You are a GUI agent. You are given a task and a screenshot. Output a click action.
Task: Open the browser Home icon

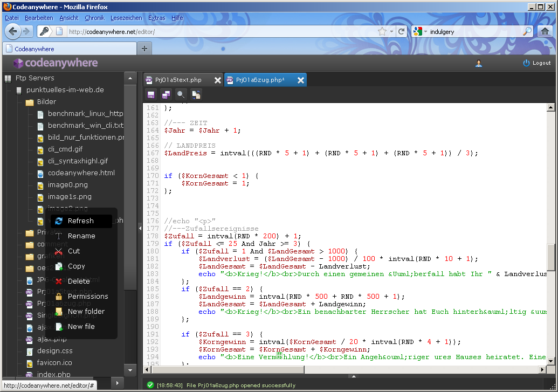(x=545, y=32)
